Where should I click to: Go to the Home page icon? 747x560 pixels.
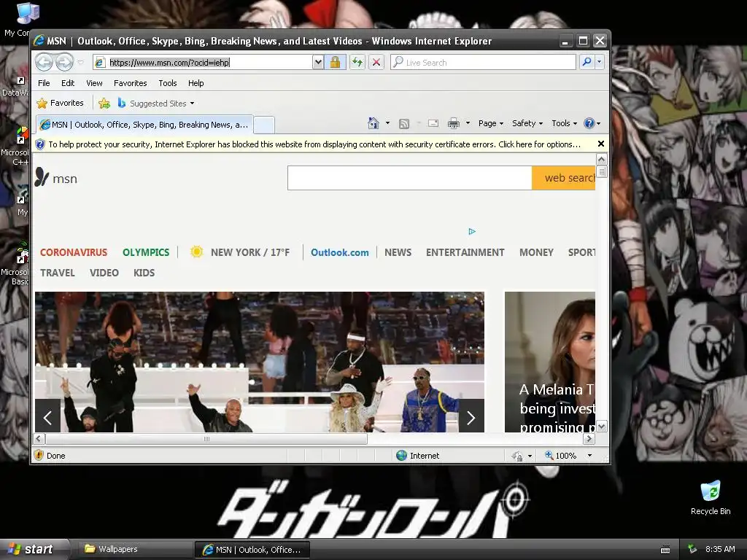coord(373,123)
